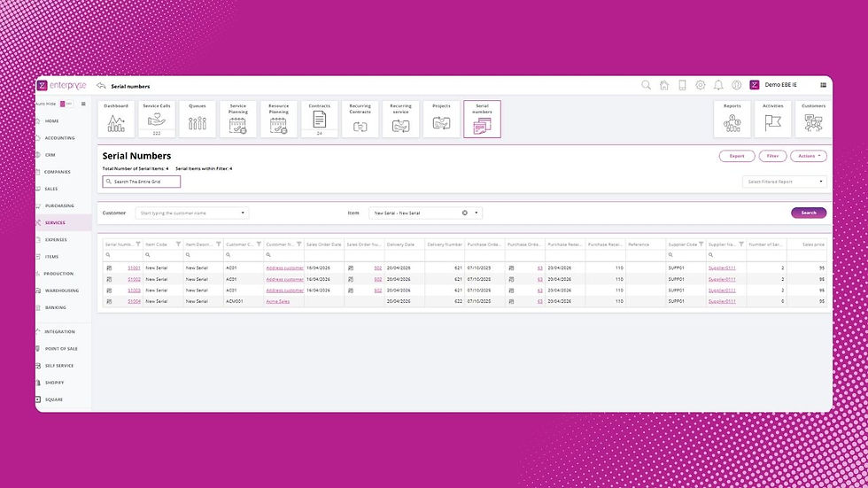Screen dimensions: 868x488
Task: Open filter on Item Description column
Action: (218, 244)
